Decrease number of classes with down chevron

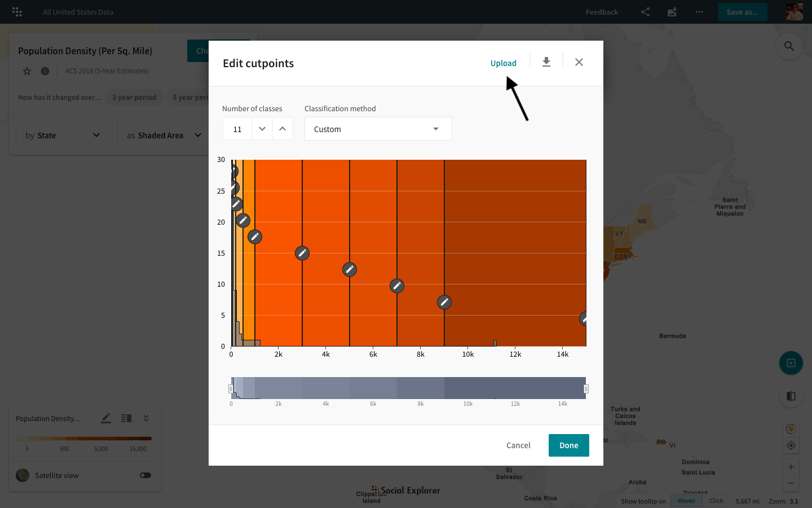(262, 129)
